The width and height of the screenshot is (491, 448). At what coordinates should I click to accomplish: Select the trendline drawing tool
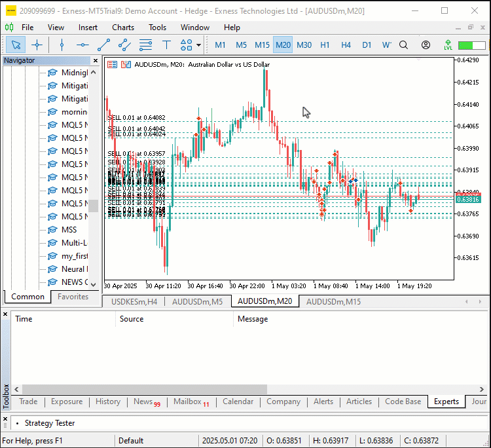click(x=103, y=45)
